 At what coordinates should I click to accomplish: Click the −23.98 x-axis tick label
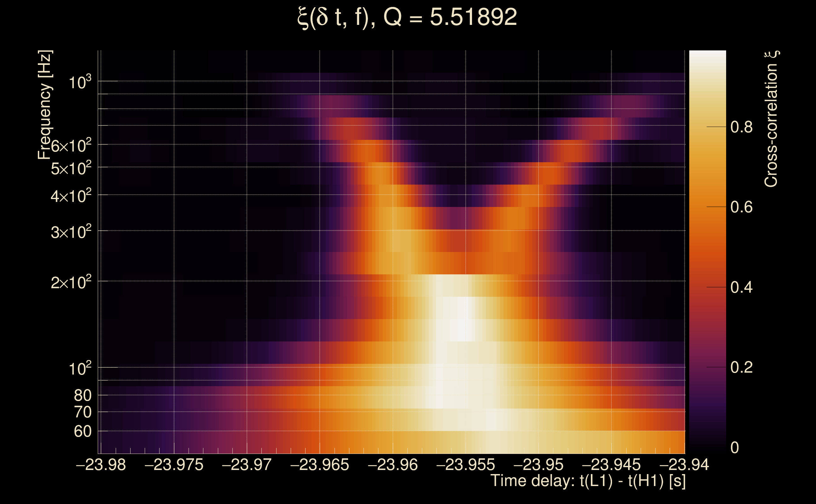pos(101,465)
